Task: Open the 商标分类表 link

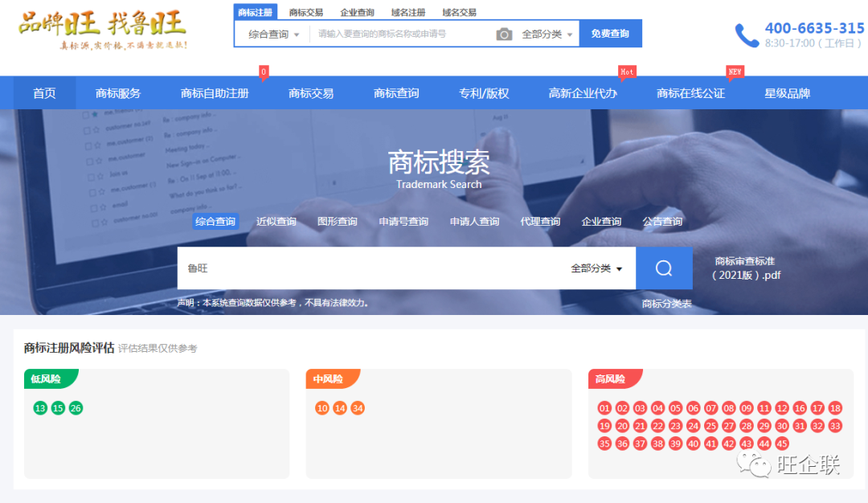Action: pos(666,304)
